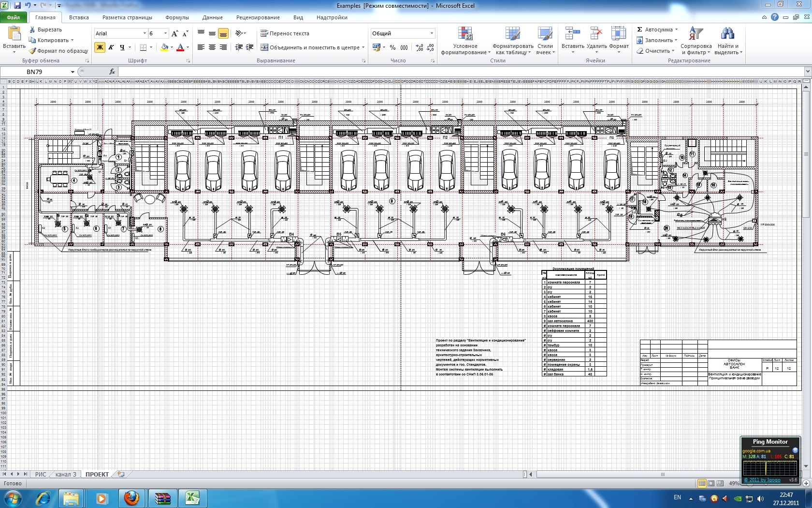812x508 pixels.
Task: Switch to the Insert (Вставка) tab
Action: (79, 17)
